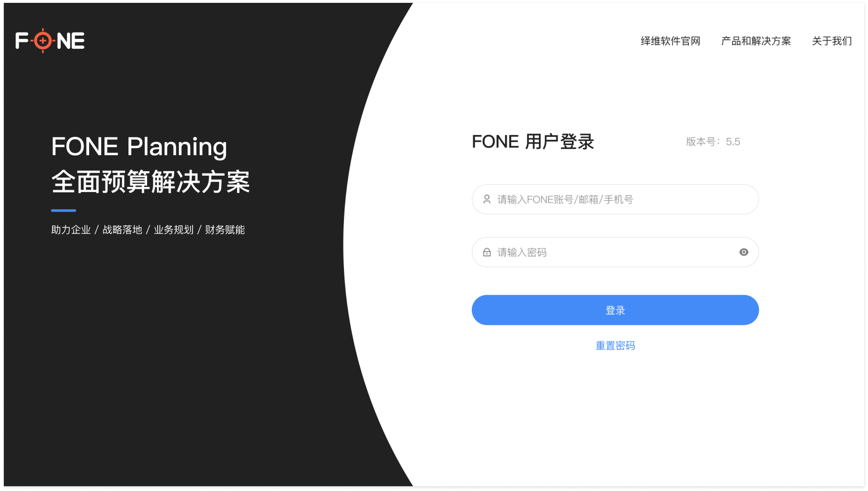The width and height of the screenshot is (868, 491).
Task: Click the 重置密码 link
Action: click(x=615, y=346)
